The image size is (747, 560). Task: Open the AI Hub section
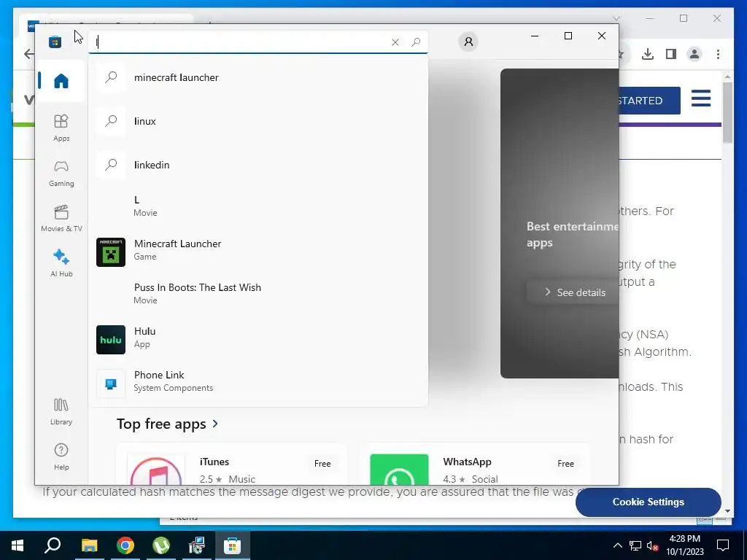tap(61, 263)
